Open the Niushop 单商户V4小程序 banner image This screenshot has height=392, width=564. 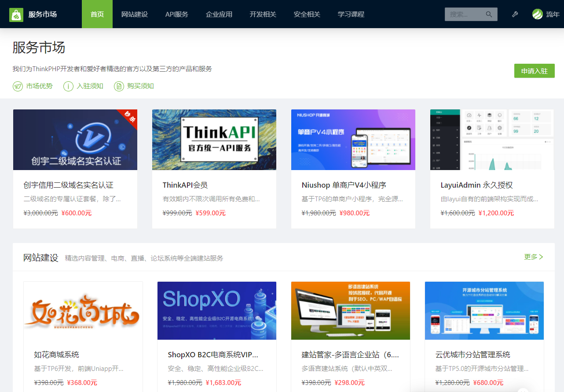(353, 140)
